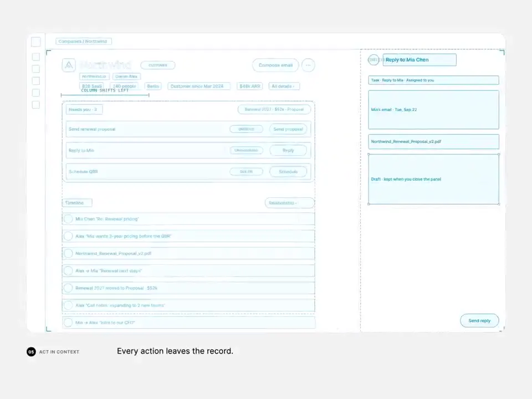Click the circle icon on 'Call notes' row
Screen dimensions: 532x399
click(68, 305)
